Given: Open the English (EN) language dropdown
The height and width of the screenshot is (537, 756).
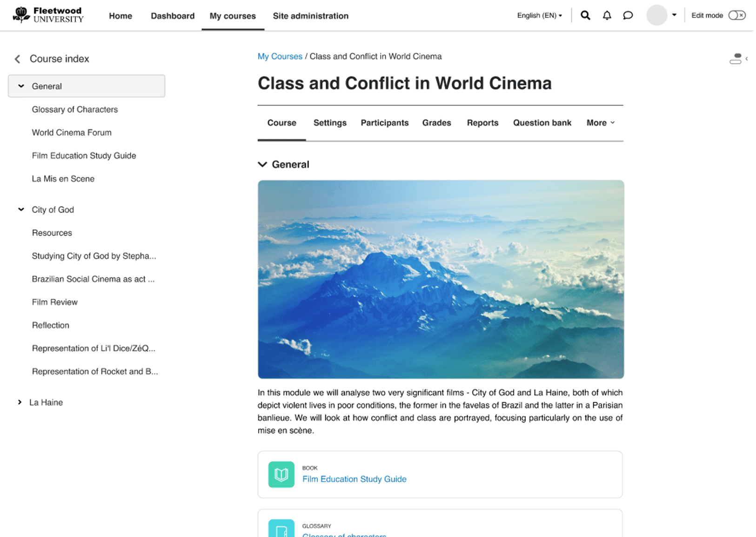Looking at the screenshot, I should click(539, 15).
